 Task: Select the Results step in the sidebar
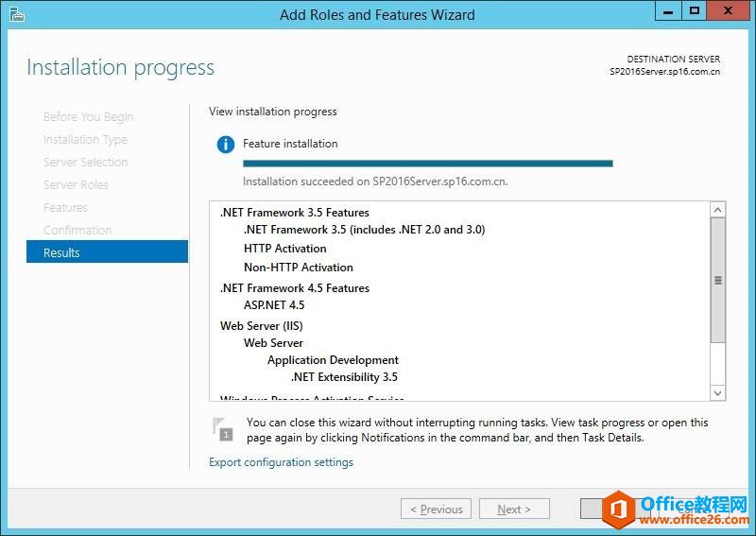[x=107, y=251]
